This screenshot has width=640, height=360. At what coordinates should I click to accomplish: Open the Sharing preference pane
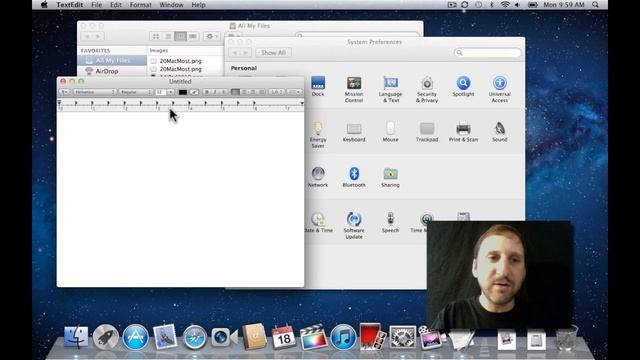[390, 178]
